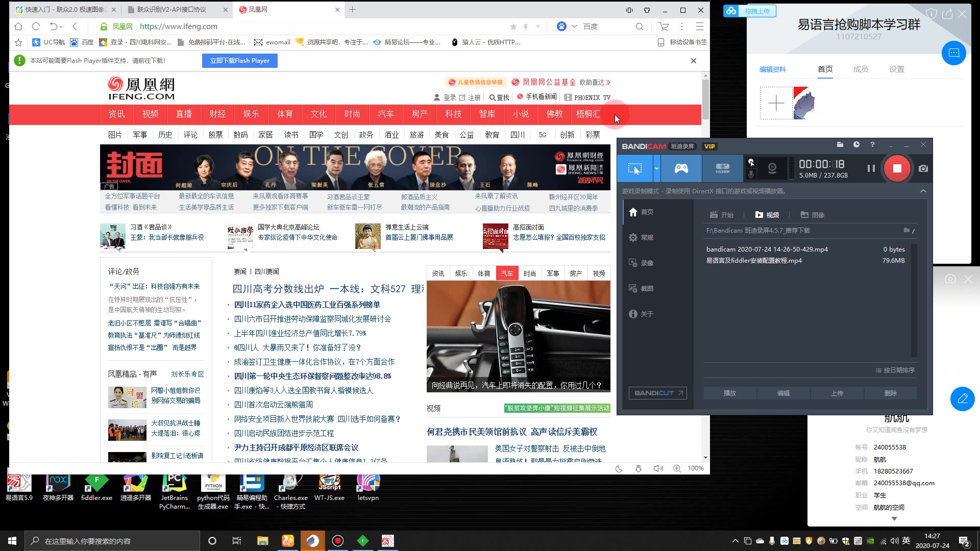The image size is (980, 551).
Task: Open the Bandicam output folder icon
Action: [x=840, y=145]
